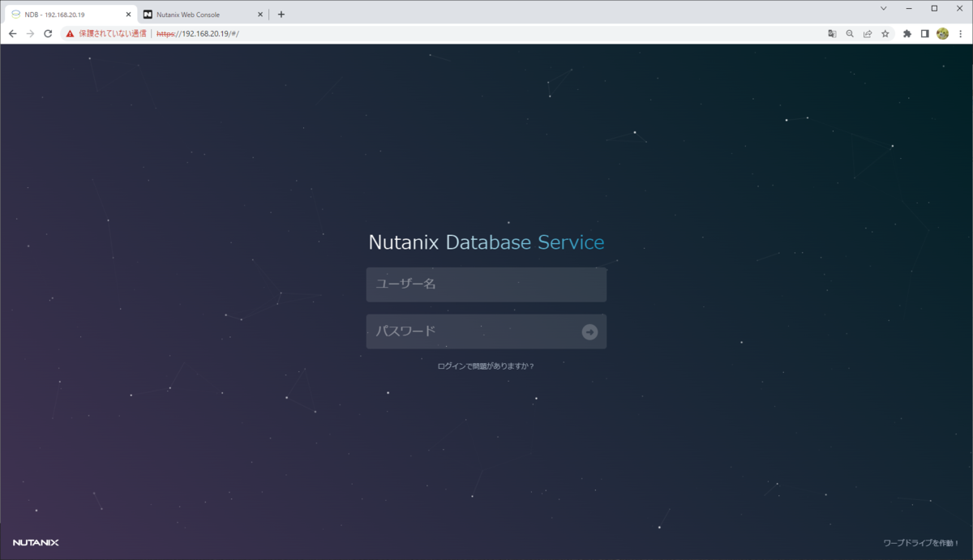The height and width of the screenshot is (560, 973).
Task: Select the NDB - 192.168.20.19 browser tab
Action: pos(69,15)
